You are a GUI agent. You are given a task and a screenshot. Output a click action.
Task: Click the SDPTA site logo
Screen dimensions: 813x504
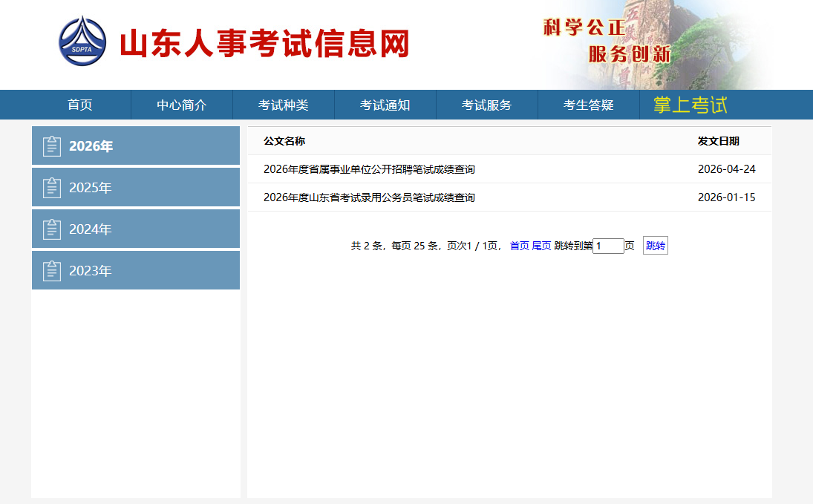pos(82,41)
